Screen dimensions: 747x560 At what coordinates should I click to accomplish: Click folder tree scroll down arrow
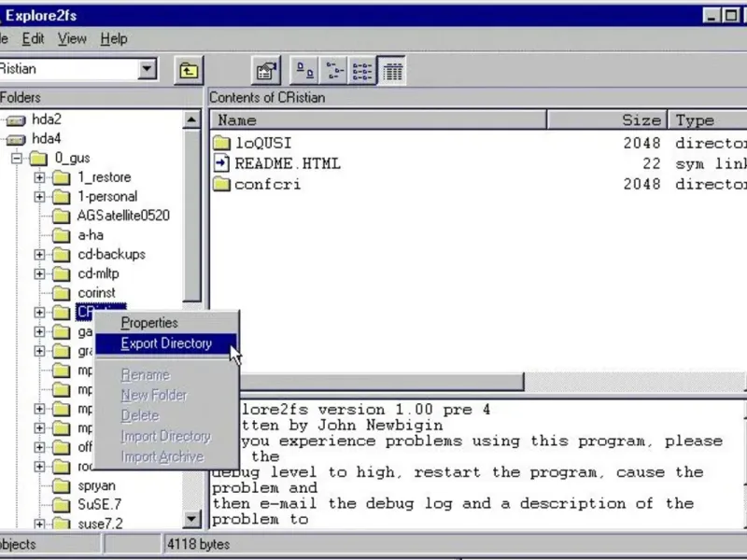(191, 519)
